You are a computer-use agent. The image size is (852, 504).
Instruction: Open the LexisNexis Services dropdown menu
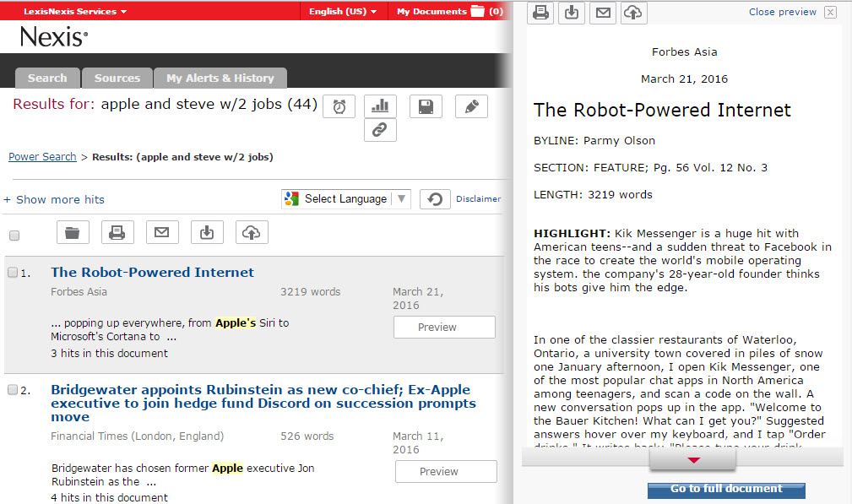(x=75, y=12)
